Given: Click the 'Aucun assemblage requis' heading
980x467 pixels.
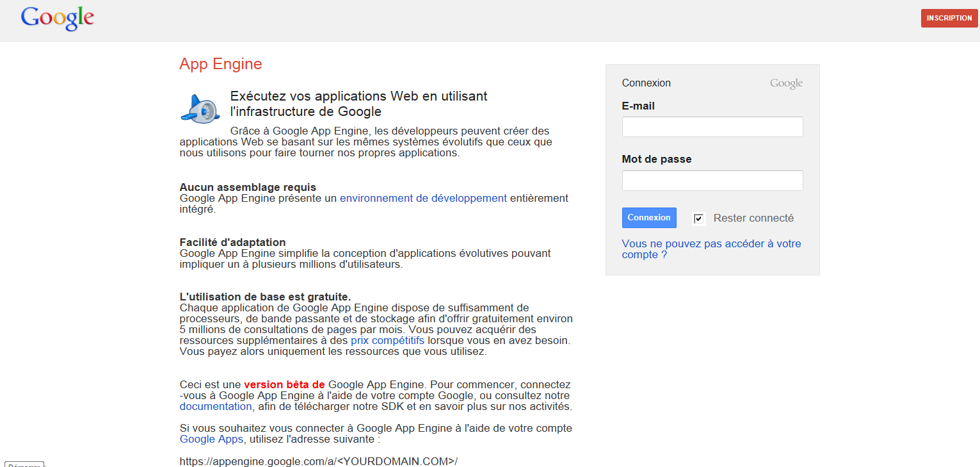Looking at the screenshot, I should [248, 187].
